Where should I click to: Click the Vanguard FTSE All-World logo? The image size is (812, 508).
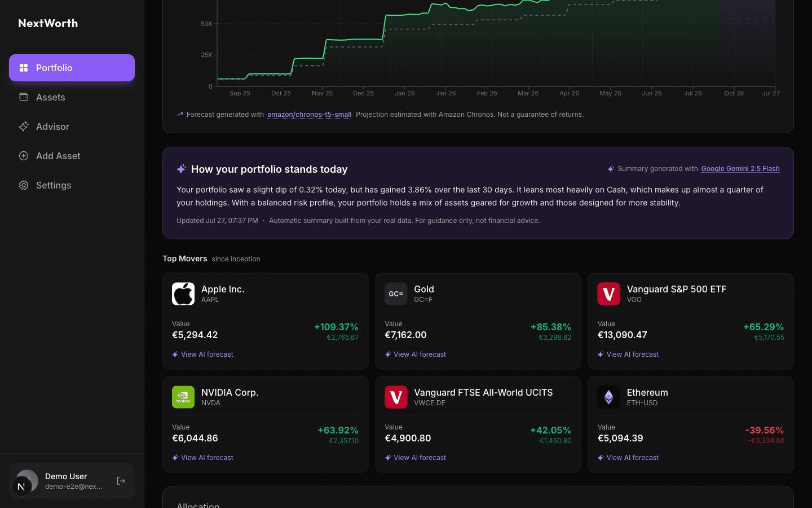click(x=396, y=397)
